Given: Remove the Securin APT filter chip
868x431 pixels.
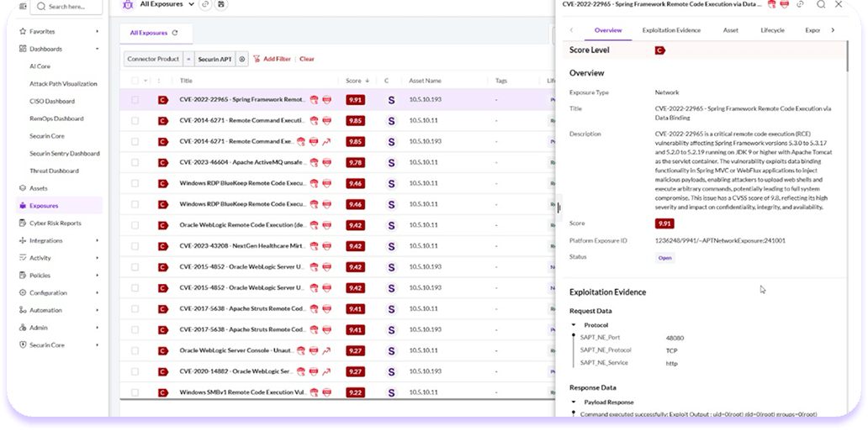Looking at the screenshot, I should click(242, 59).
